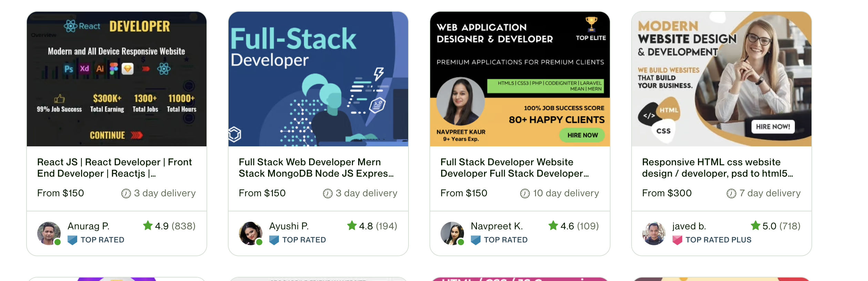Click the (718) review count

pos(790,226)
